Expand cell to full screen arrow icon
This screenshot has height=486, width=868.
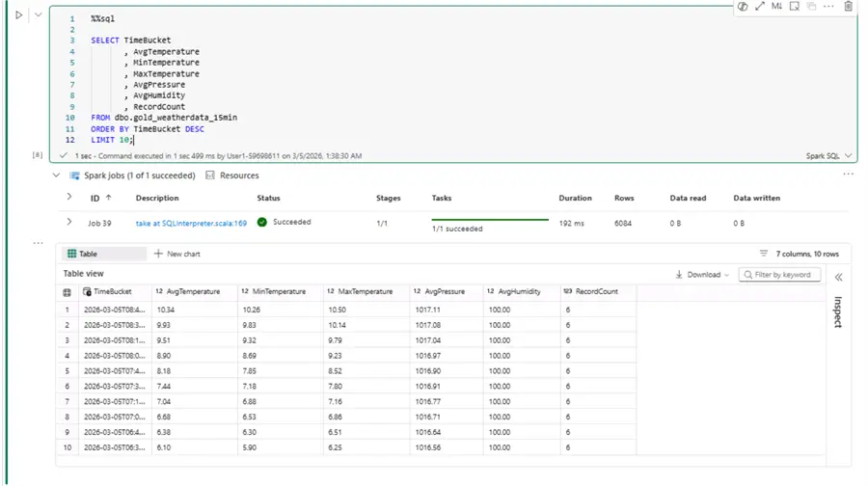(x=760, y=6)
